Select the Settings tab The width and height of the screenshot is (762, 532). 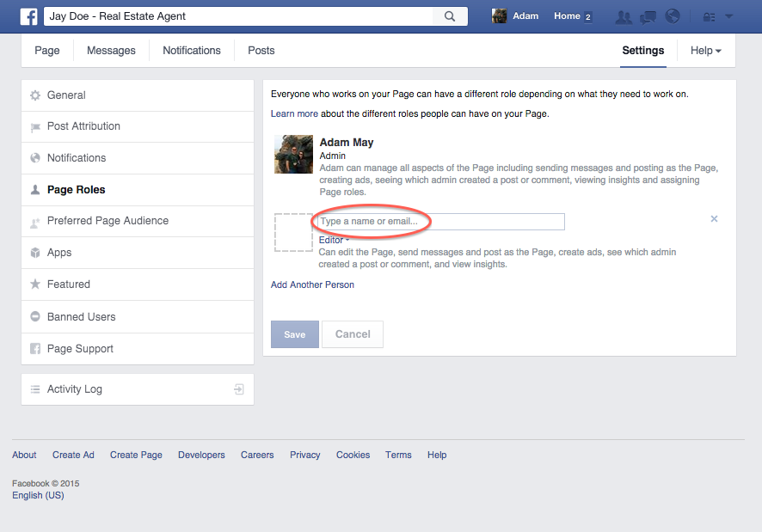point(643,51)
